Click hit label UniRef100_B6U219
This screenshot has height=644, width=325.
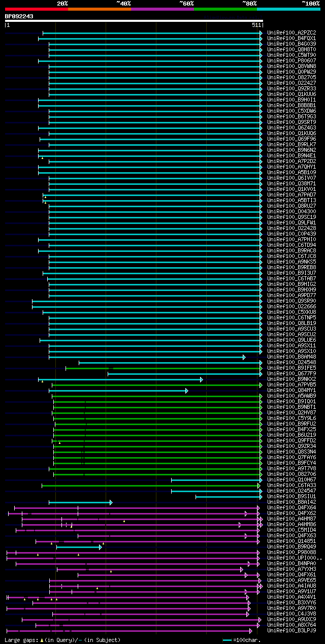[291, 435]
